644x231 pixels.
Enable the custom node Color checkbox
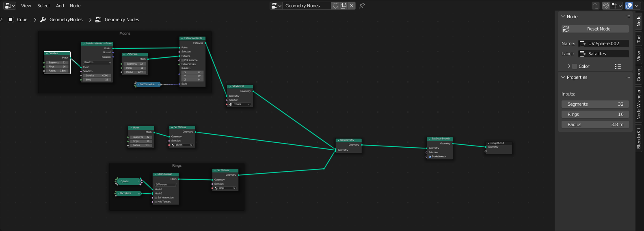(x=575, y=66)
